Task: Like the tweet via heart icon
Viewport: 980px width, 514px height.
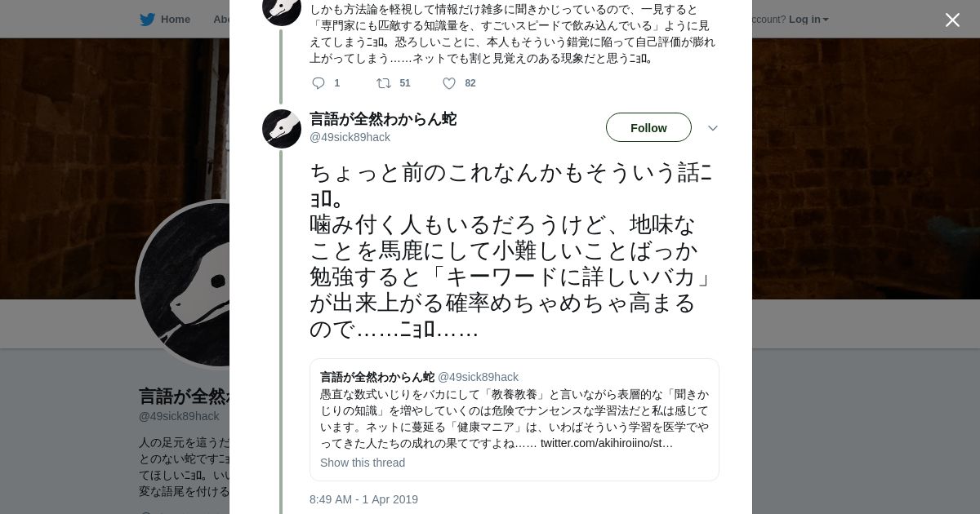Action: click(449, 83)
